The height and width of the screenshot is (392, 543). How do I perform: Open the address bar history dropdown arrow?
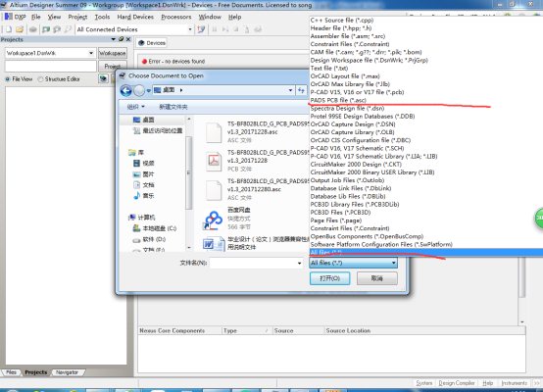tap(290, 90)
